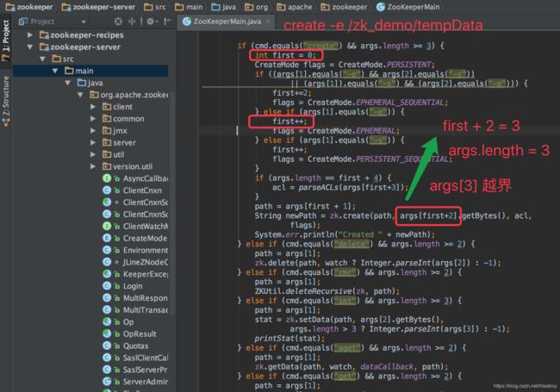Viewport: 560px width, 392px height.
Task: Click the Login class icon
Action: 107,286
